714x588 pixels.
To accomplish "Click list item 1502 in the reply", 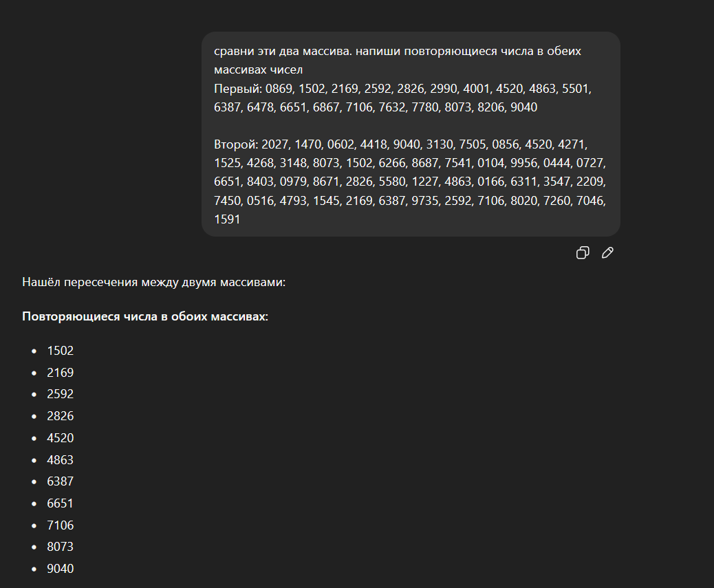I will tap(61, 351).
